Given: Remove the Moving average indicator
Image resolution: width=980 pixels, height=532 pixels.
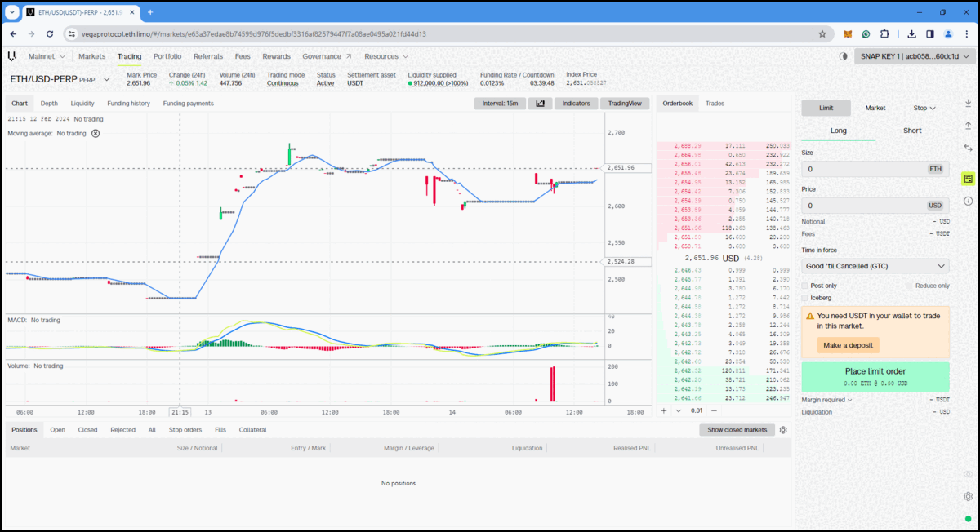Looking at the screenshot, I should (x=96, y=133).
